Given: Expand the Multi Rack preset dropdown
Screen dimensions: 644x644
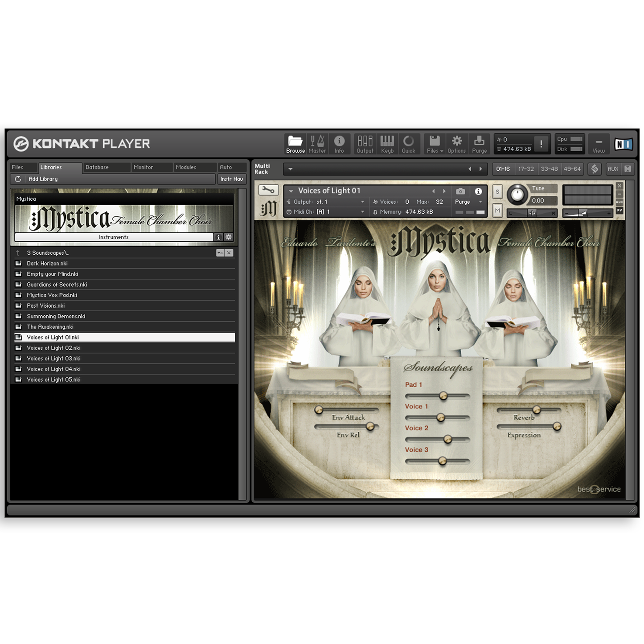Looking at the screenshot, I should pos(291,169).
